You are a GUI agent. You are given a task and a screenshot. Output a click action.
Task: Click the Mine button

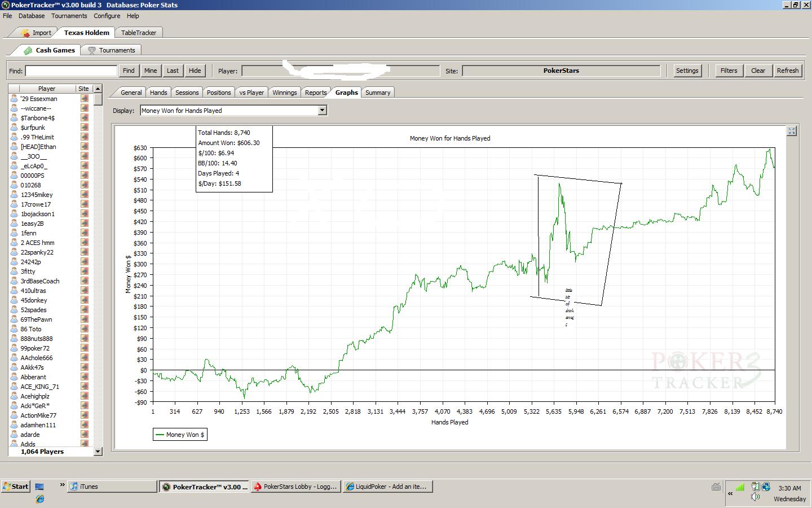(x=151, y=71)
